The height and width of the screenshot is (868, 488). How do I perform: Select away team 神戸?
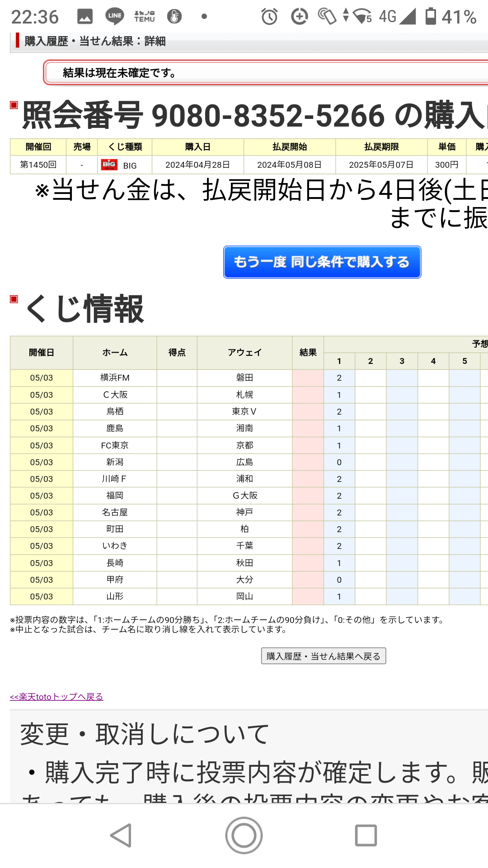(244, 512)
